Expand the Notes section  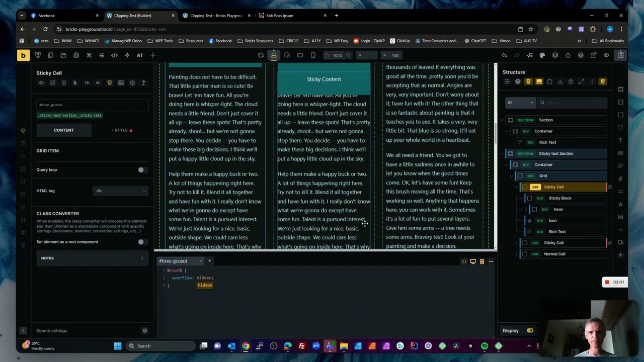(92, 258)
